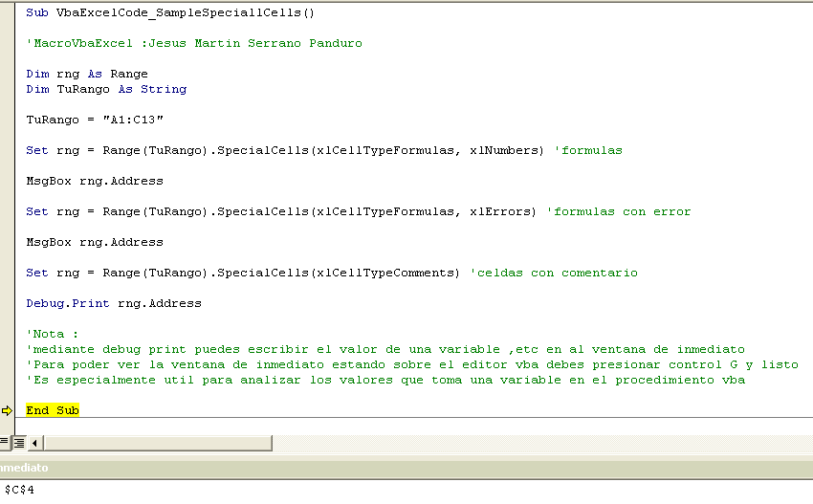813x504 pixels.
Task: Click the assignment TuRango = "A1:C13"
Action: pos(95,120)
